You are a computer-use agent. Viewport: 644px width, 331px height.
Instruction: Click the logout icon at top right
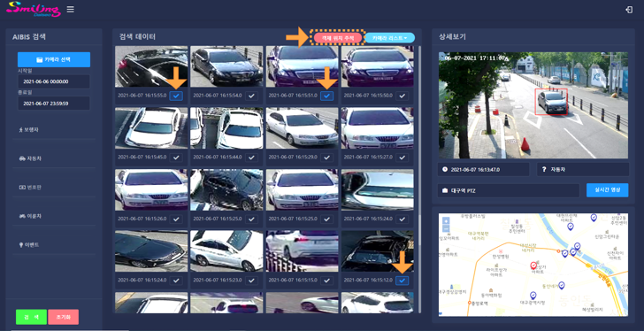tap(629, 10)
